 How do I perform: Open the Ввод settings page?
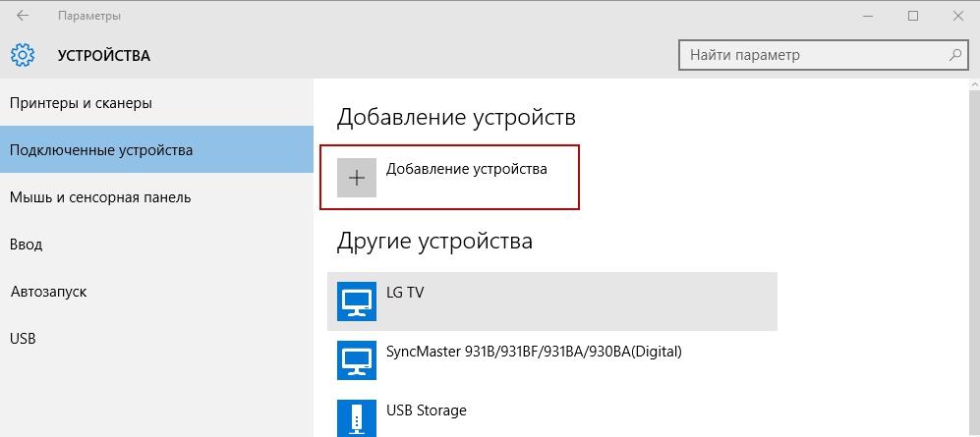[28, 245]
